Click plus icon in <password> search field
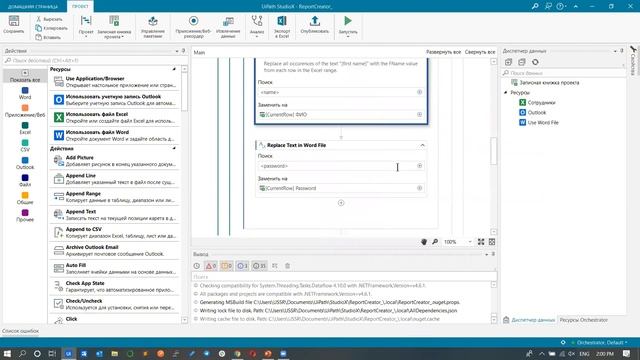The width and height of the screenshot is (640, 360). (419, 166)
